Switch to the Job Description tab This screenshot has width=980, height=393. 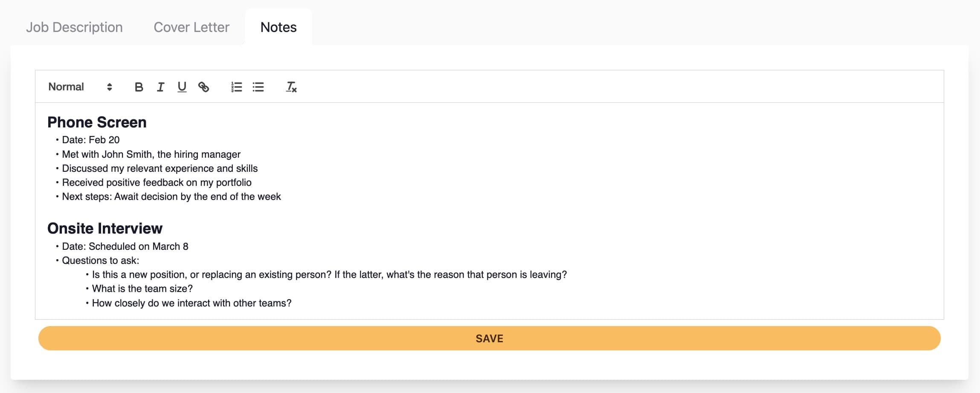click(75, 27)
